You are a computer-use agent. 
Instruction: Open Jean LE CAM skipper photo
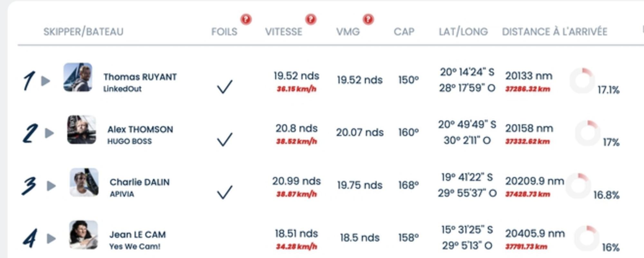tap(84, 235)
